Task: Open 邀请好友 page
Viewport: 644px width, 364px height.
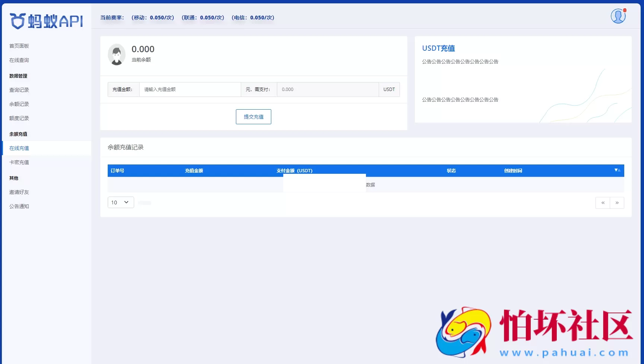Action: [19, 192]
